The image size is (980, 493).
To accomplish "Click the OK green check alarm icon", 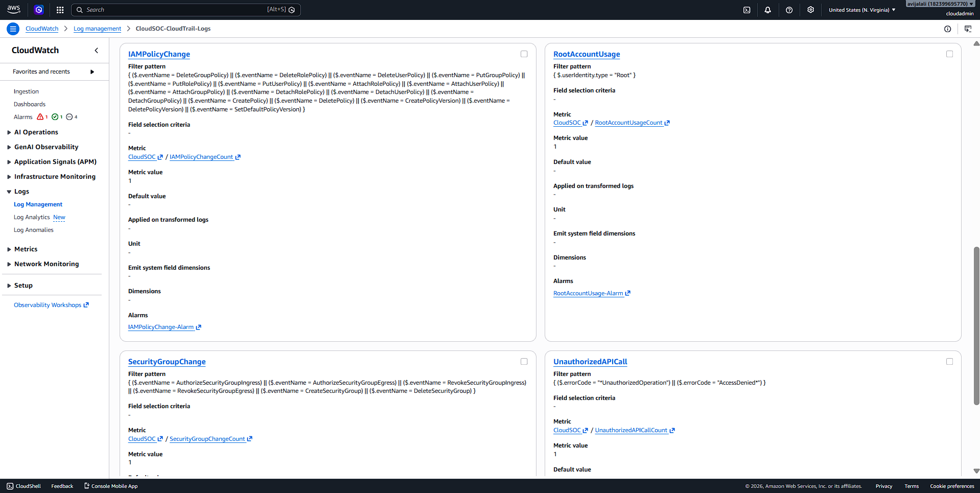I will pos(55,117).
